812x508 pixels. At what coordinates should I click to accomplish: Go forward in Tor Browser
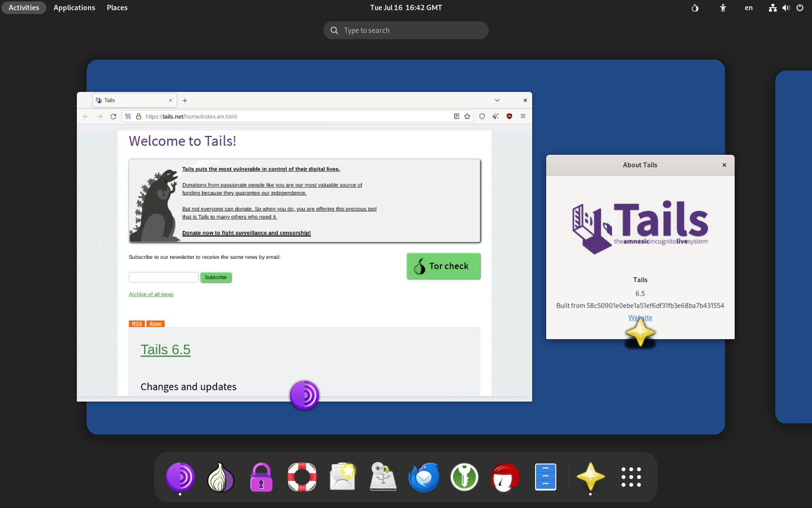[x=100, y=117]
